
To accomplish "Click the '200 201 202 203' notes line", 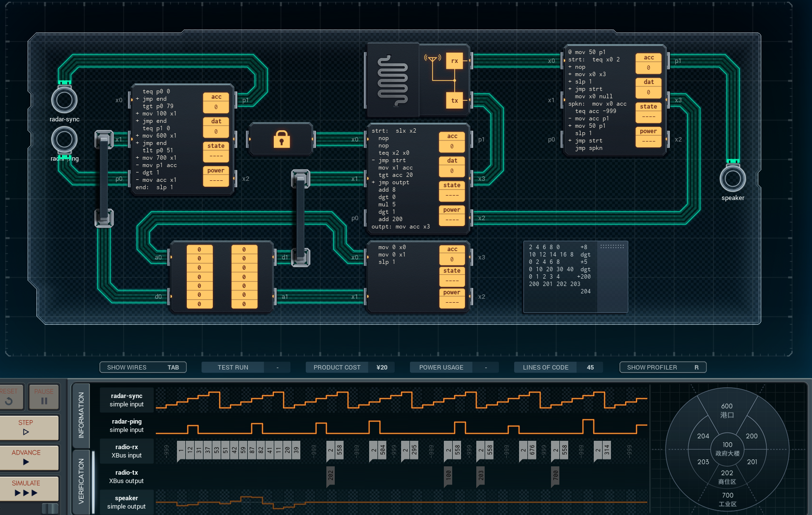I will coord(554,284).
